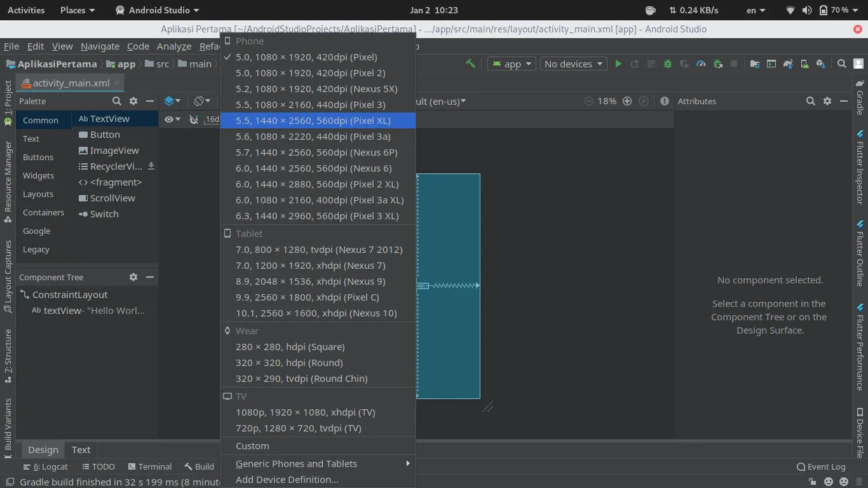The image size is (868, 488).
Task: Click Add Device Definition menu entry
Action: pyautogui.click(x=318, y=479)
